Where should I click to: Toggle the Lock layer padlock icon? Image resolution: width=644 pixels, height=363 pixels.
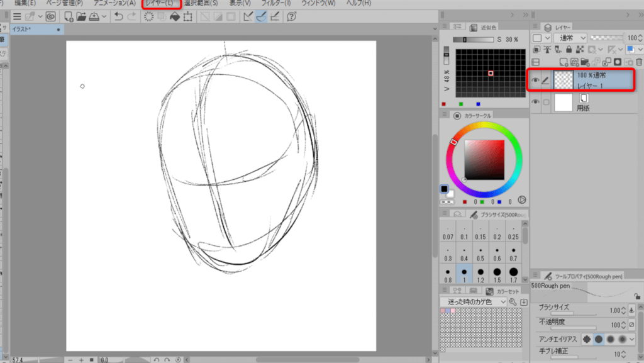[569, 49]
